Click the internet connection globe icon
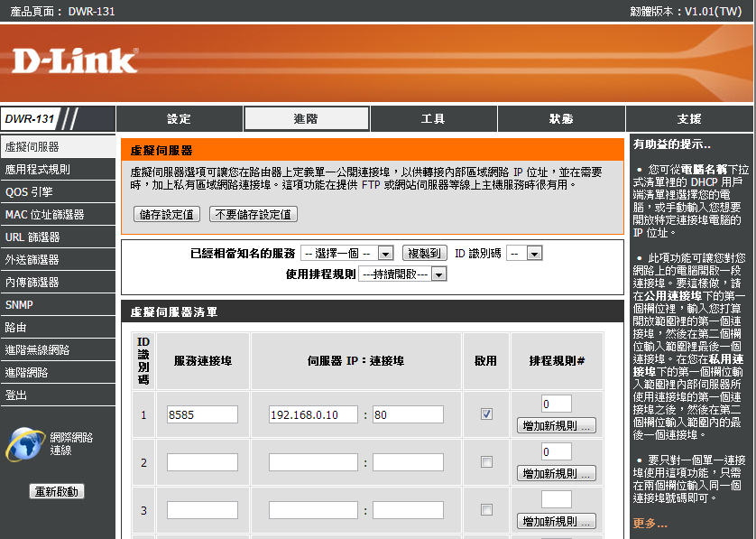This screenshot has height=539, width=756. [x=24, y=444]
